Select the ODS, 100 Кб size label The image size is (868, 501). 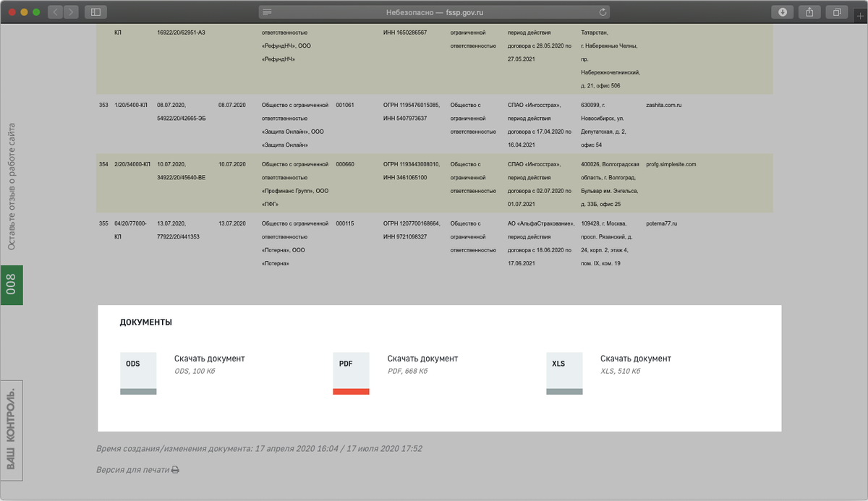[x=195, y=371]
